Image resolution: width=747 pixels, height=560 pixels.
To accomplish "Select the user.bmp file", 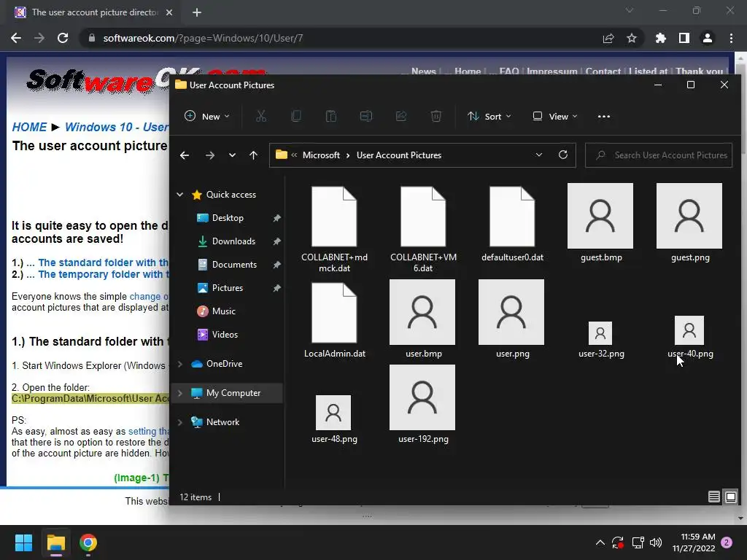I will 422,319.
